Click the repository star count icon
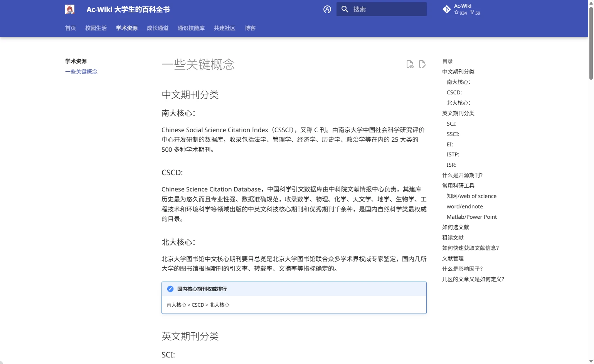Image resolution: width=594 pixels, height=364 pixels. (x=456, y=13)
